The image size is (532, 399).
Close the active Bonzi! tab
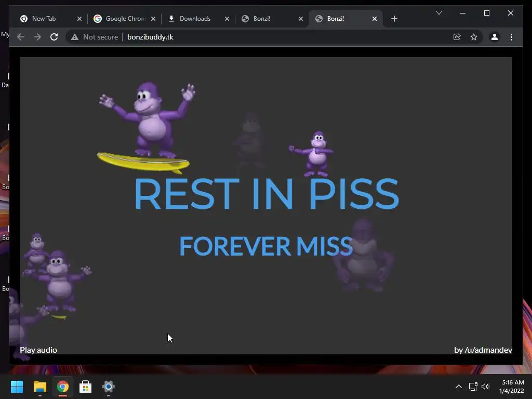click(375, 19)
